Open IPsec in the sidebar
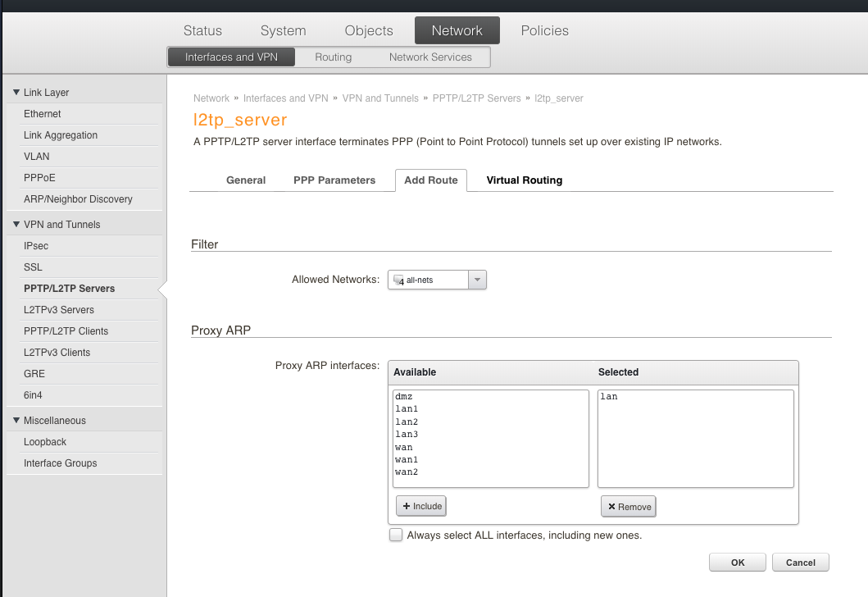868x597 pixels. pos(36,246)
